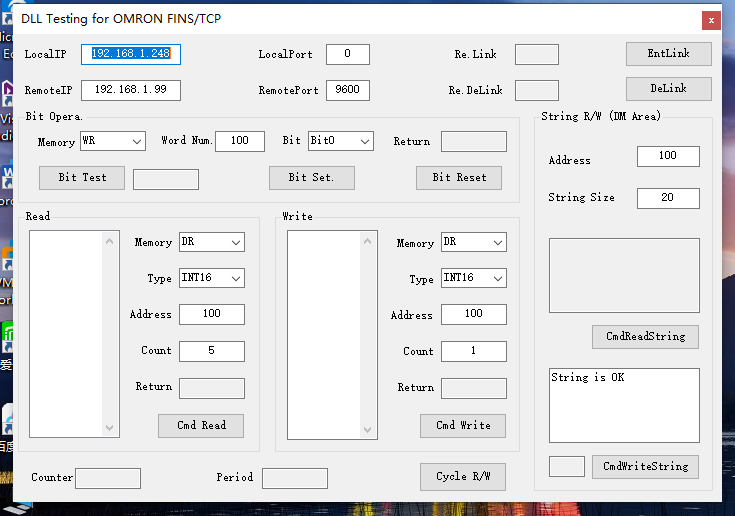The height and width of the screenshot is (516, 735).
Task: Click the Write Count field
Action: point(474,351)
